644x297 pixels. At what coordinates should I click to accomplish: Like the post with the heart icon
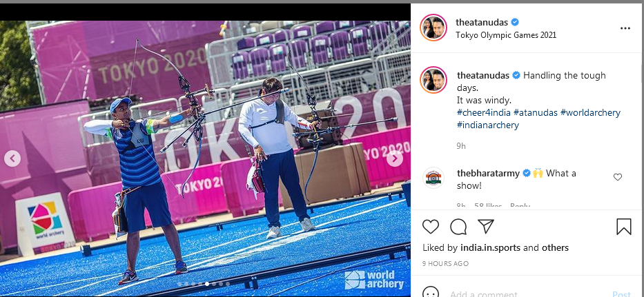pyautogui.click(x=431, y=227)
